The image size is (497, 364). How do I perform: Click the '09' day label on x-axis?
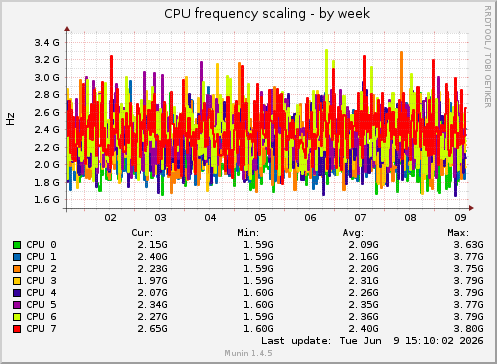pos(461,218)
